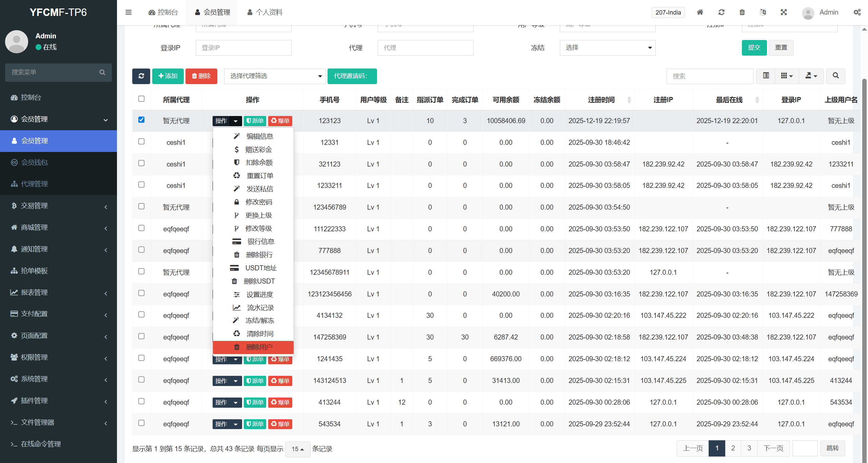Uncheck the 123123 row checkbox
The width and height of the screenshot is (868, 463).
[x=141, y=120]
